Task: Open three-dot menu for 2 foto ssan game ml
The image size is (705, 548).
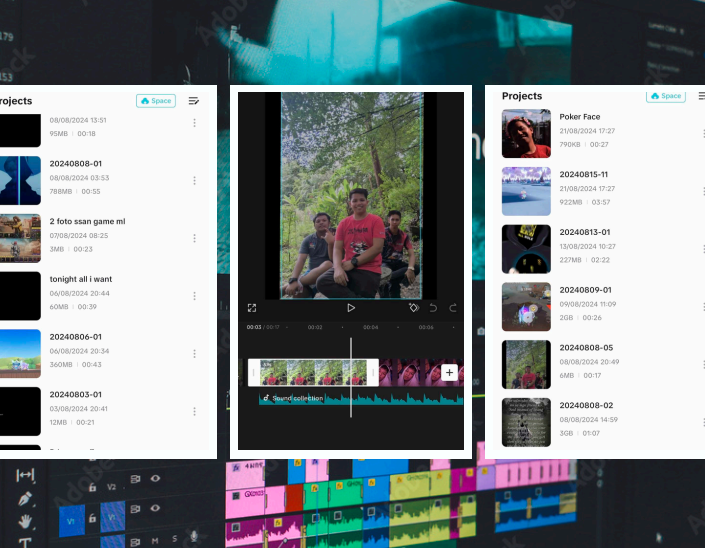Action: pyautogui.click(x=194, y=238)
